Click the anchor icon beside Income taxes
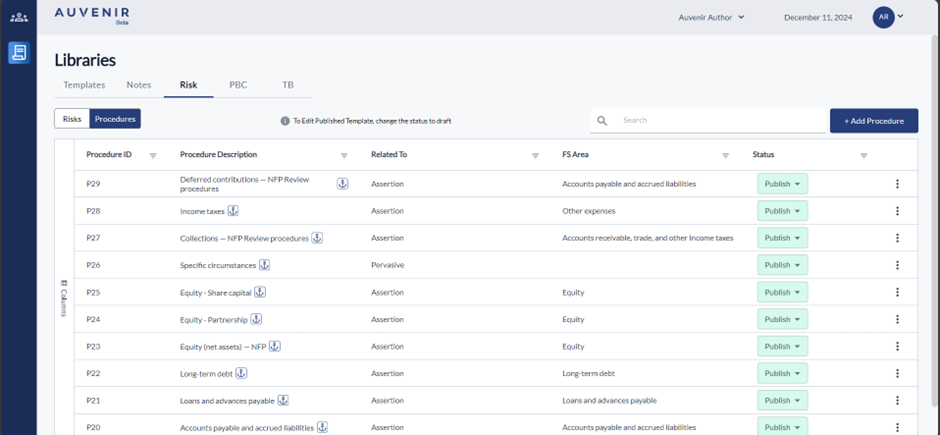The image size is (940, 435). coord(234,211)
